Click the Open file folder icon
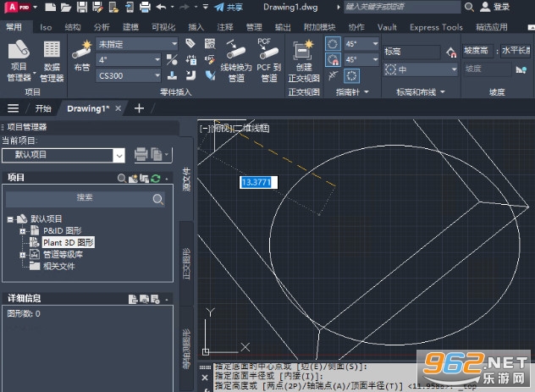Screen dimensions: 535x392 click(66, 7)
